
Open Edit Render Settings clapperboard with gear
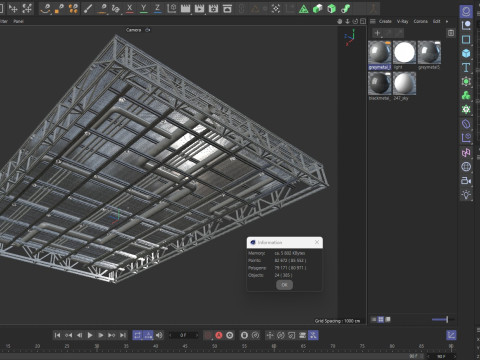[x=213, y=8]
